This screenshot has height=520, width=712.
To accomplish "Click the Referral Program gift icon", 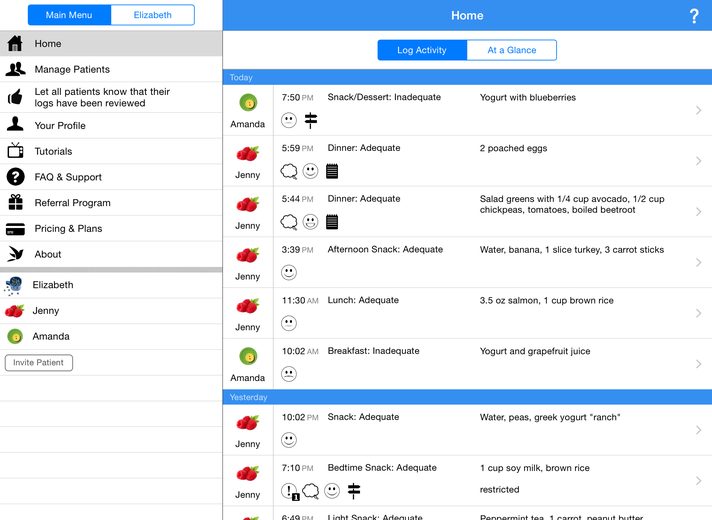I will tap(15, 202).
